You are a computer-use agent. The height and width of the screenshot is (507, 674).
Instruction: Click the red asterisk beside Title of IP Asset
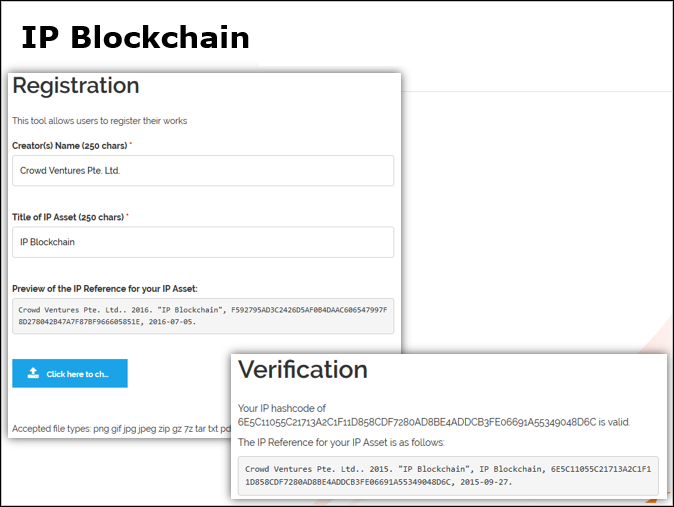click(x=128, y=216)
